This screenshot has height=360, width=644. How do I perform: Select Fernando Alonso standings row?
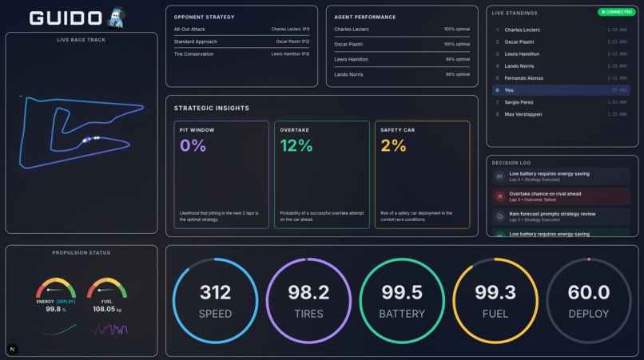click(561, 78)
